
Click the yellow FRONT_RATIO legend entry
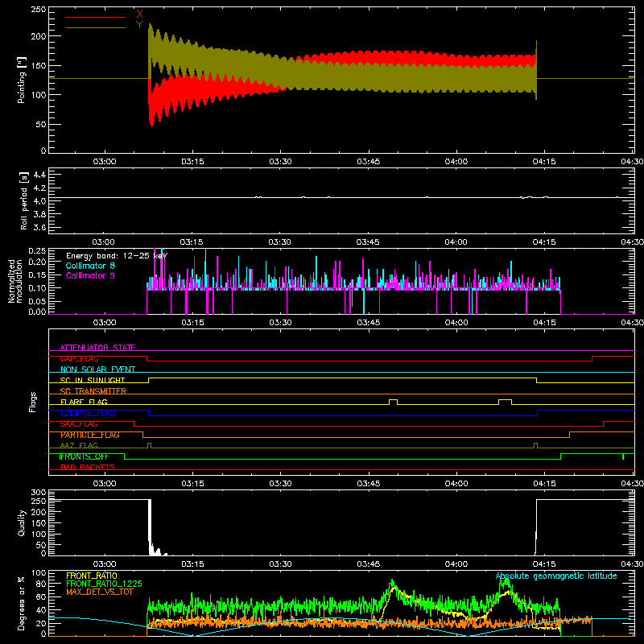click(92, 576)
